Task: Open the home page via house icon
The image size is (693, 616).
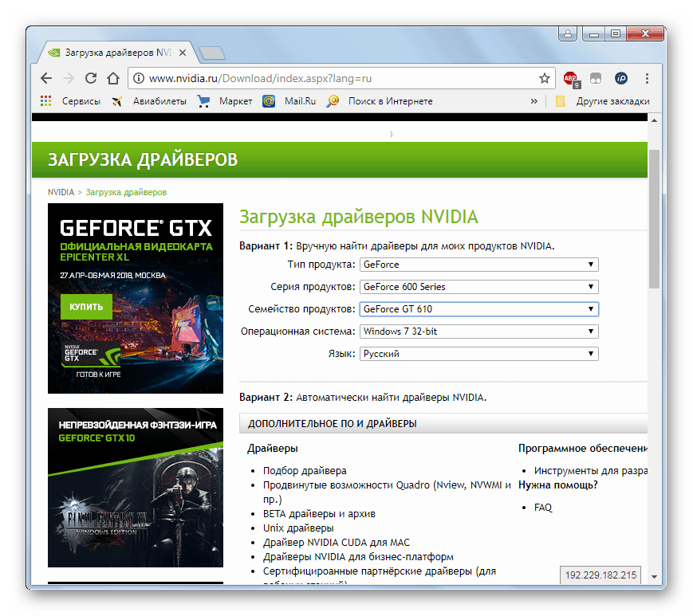Action: pos(113,78)
